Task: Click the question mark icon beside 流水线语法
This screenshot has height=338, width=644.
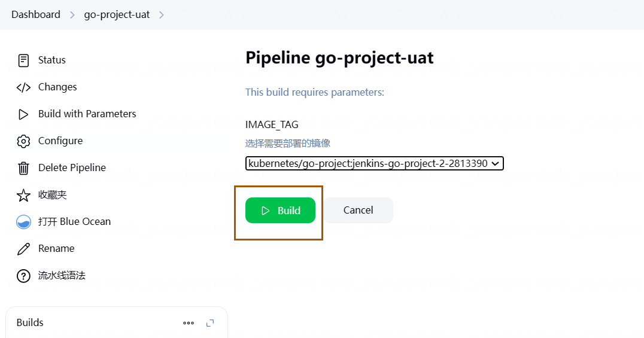Action: click(x=23, y=276)
